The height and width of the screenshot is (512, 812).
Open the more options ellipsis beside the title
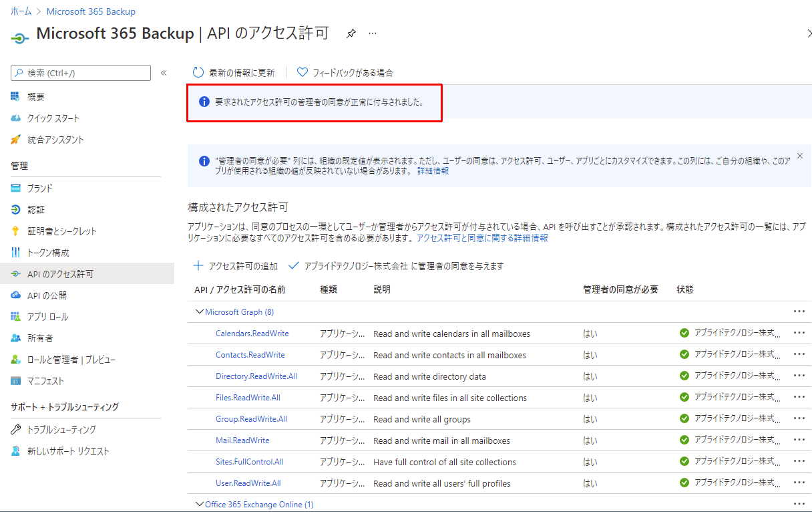click(x=373, y=33)
